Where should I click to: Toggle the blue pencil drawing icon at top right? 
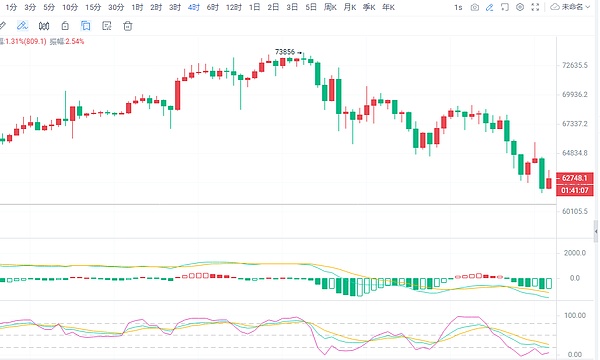point(489,7)
